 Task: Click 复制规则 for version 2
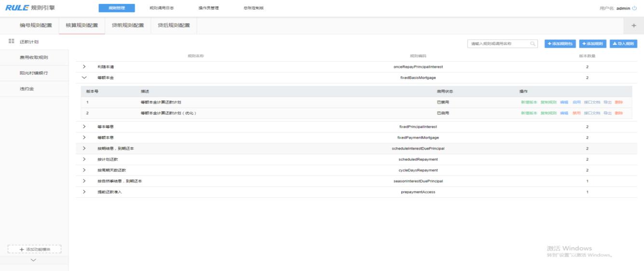click(x=548, y=113)
